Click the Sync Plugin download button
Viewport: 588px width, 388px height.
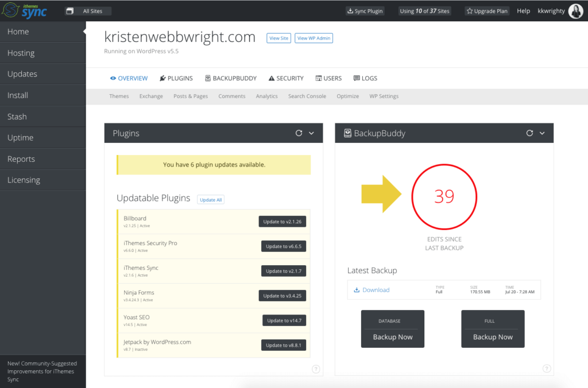click(365, 11)
